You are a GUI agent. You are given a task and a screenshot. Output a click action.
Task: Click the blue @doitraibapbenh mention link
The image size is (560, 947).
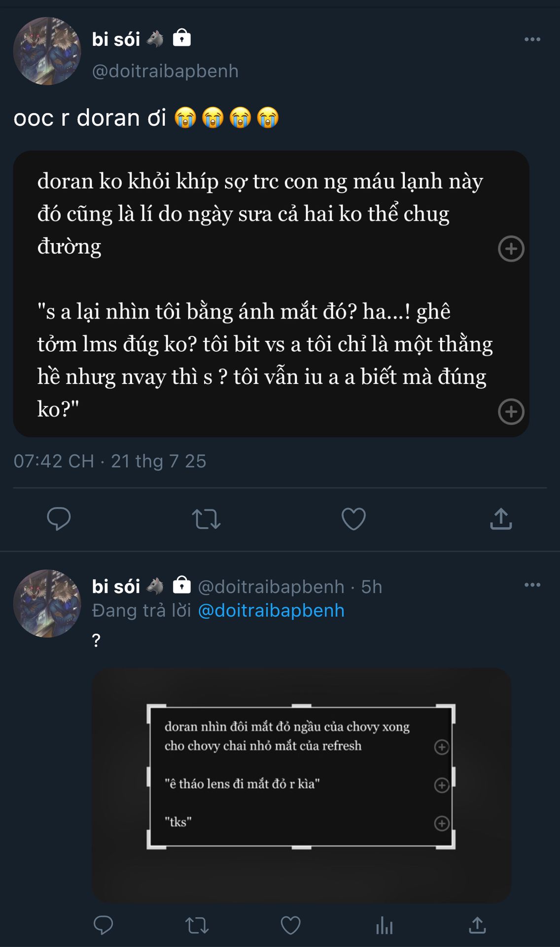pyautogui.click(x=271, y=611)
